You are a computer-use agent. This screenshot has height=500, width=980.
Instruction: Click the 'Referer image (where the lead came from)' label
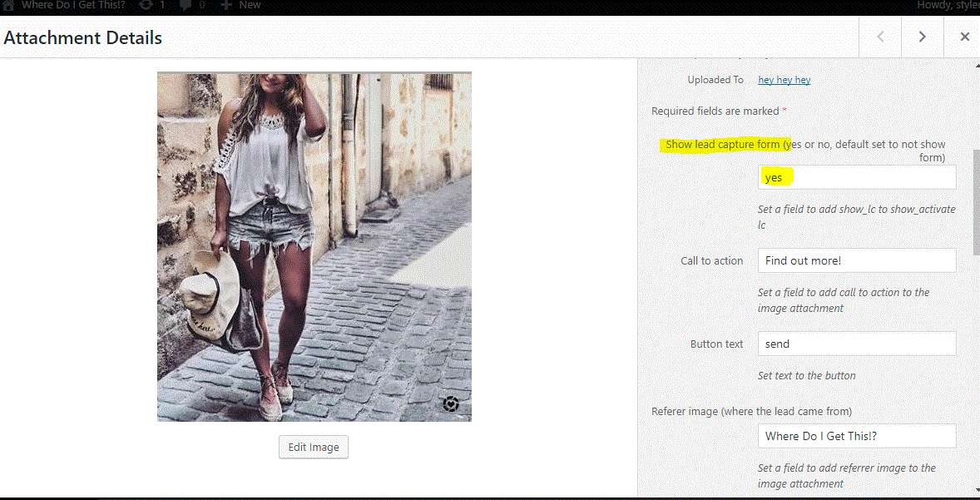click(x=751, y=411)
